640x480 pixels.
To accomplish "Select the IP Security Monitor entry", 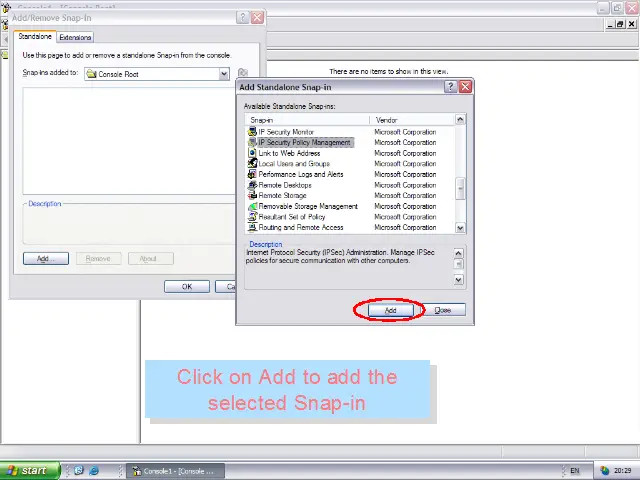I will click(x=286, y=132).
